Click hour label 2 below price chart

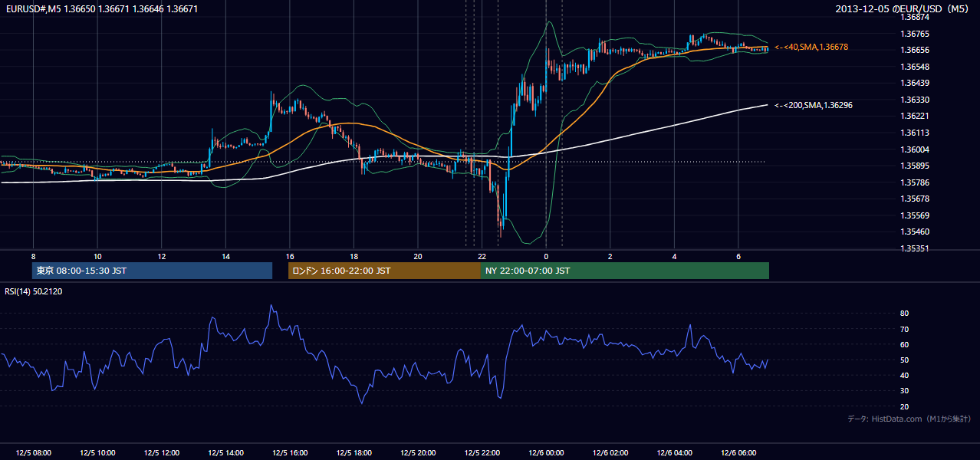point(610,256)
